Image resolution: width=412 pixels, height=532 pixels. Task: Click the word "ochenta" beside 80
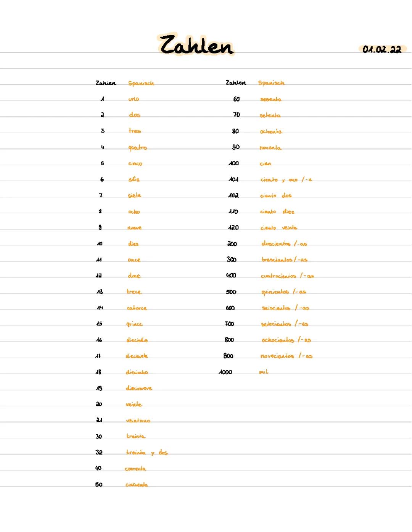click(x=271, y=132)
